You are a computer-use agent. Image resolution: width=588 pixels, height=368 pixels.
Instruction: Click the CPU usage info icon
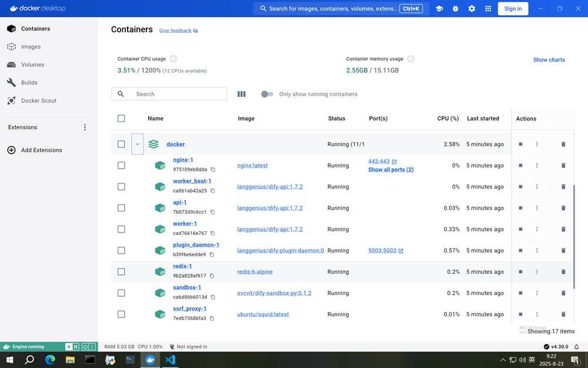(173, 58)
